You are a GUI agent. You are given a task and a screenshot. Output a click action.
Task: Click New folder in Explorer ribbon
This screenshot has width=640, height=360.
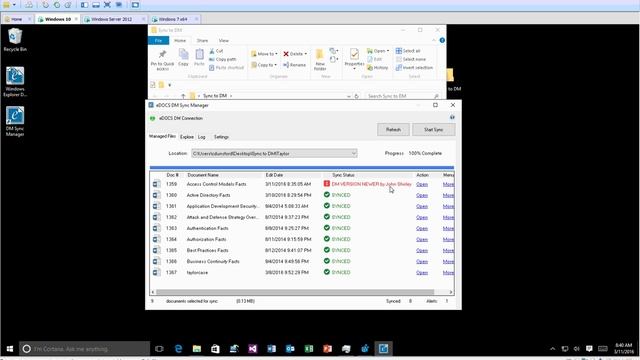[x=320, y=60]
